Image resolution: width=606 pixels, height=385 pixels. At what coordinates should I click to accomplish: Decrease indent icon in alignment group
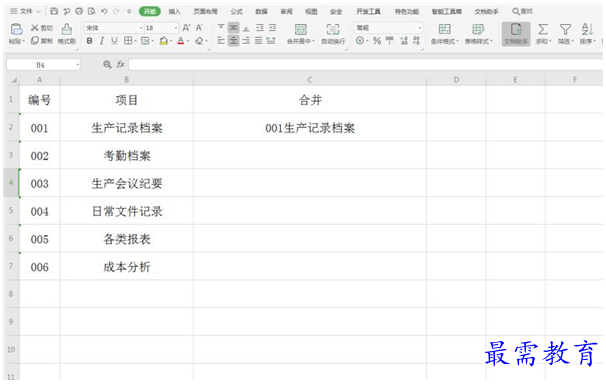[260, 27]
